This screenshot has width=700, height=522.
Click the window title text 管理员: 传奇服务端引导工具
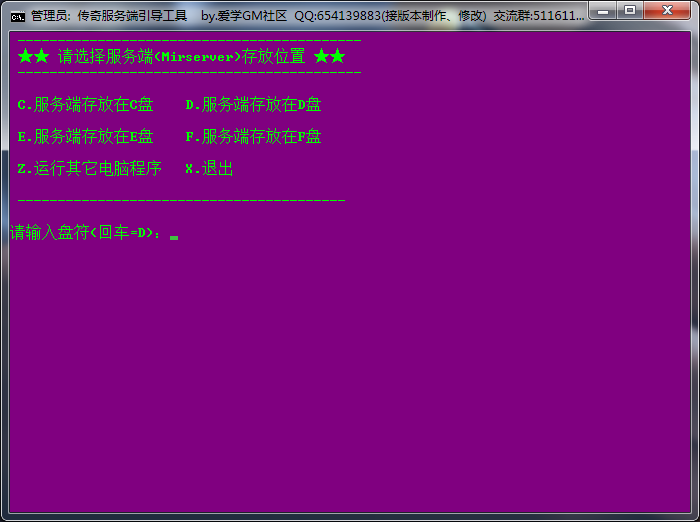[109, 16]
